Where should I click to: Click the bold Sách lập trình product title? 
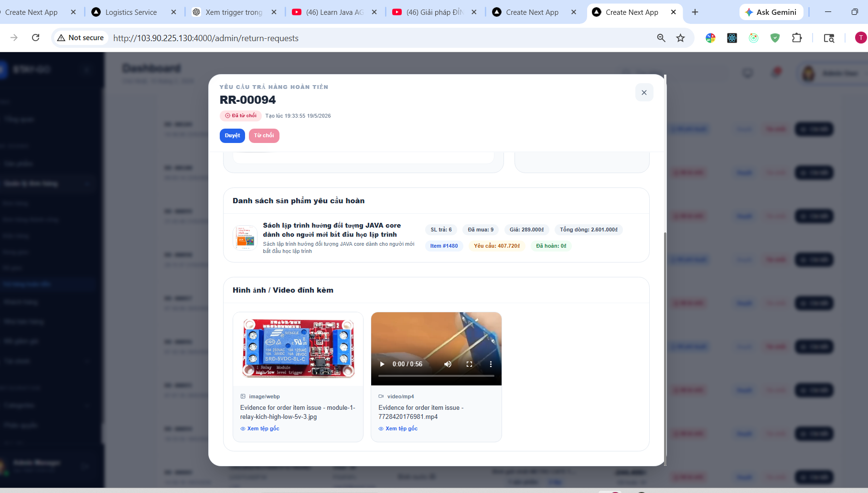[332, 230]
